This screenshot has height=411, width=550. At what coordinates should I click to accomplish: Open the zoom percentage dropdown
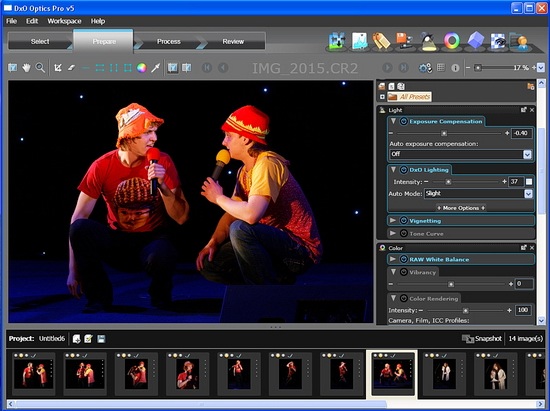pyautogui.click(x=541, y=67)
